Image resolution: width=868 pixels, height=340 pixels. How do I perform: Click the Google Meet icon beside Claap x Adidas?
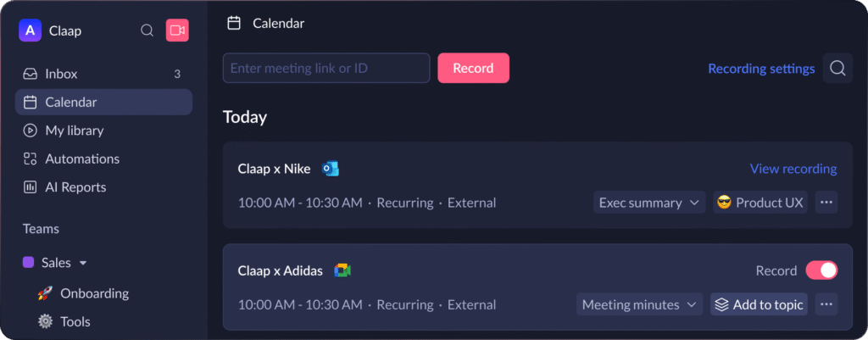coord(342,270)
